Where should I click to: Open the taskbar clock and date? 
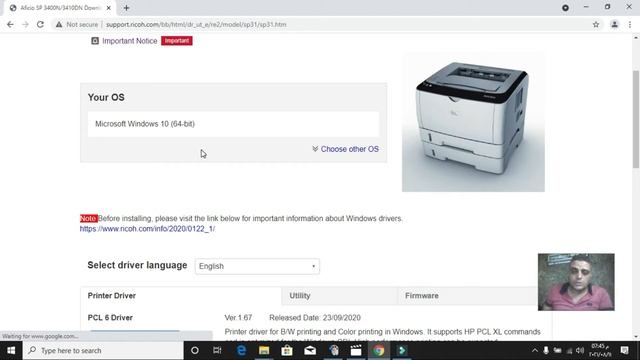tap(600, 351)
